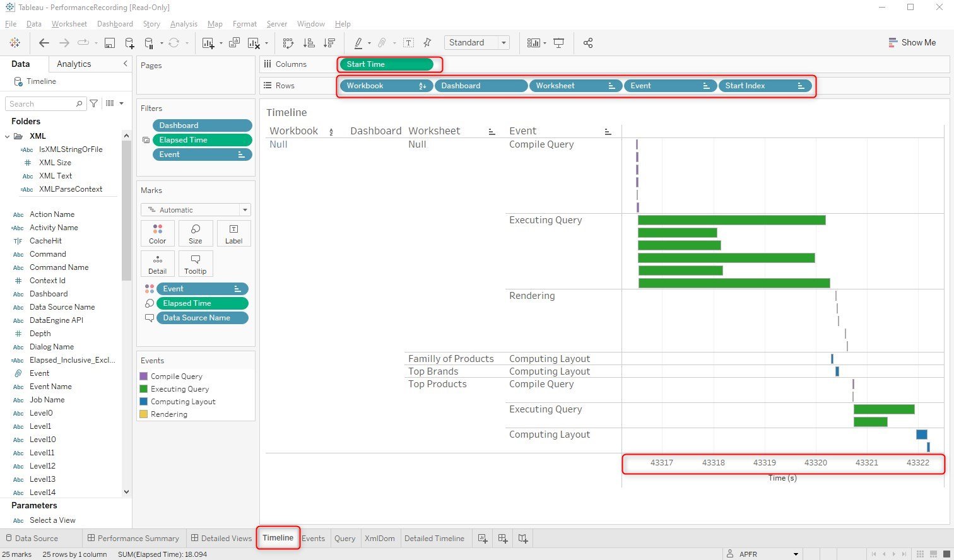The height and width of the screenshot is (560, 954).
Task: Click the Data Source Name tooltip pill on Marks
Action: tap(202, 318)
